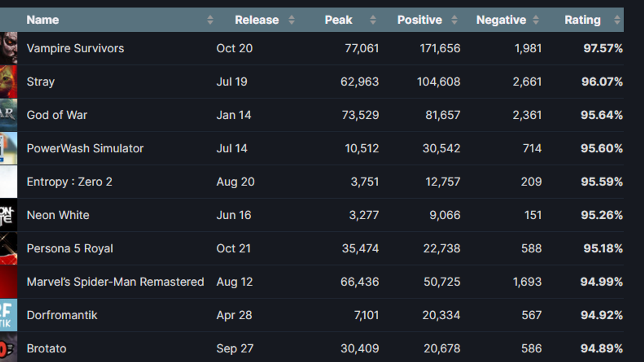644x362 pixels.
Task: Select PowerWash Simulator title
Action: 85,148
